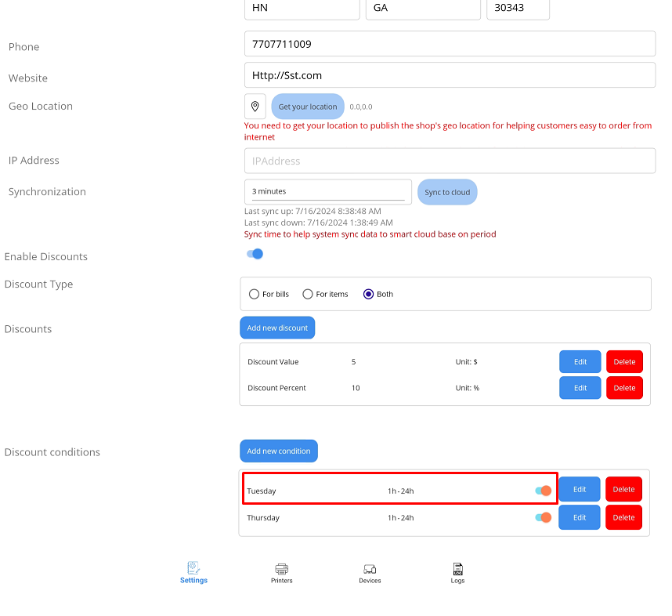Open the Settings tab icon

tap(193, 569)
